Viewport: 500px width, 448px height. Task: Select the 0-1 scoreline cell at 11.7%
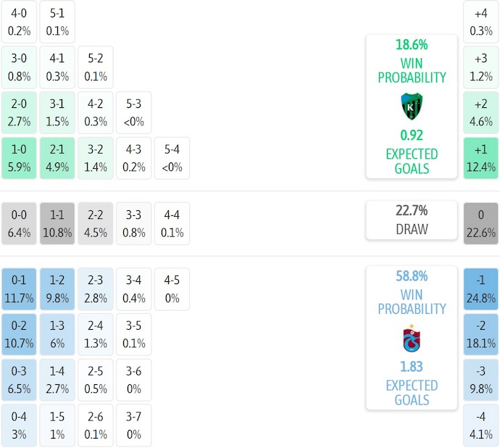(x=19, y=289)
